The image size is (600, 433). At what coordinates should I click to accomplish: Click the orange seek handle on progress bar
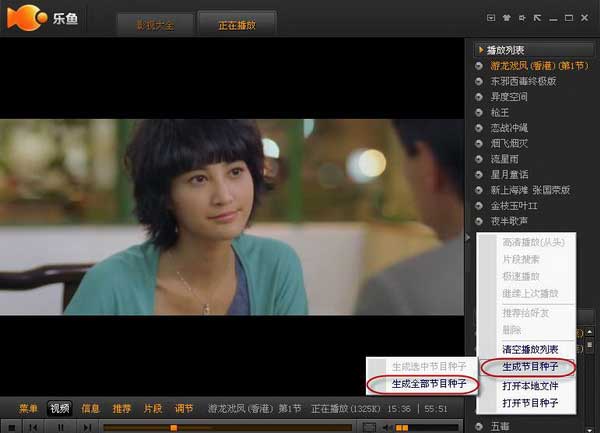click(173, 427)
